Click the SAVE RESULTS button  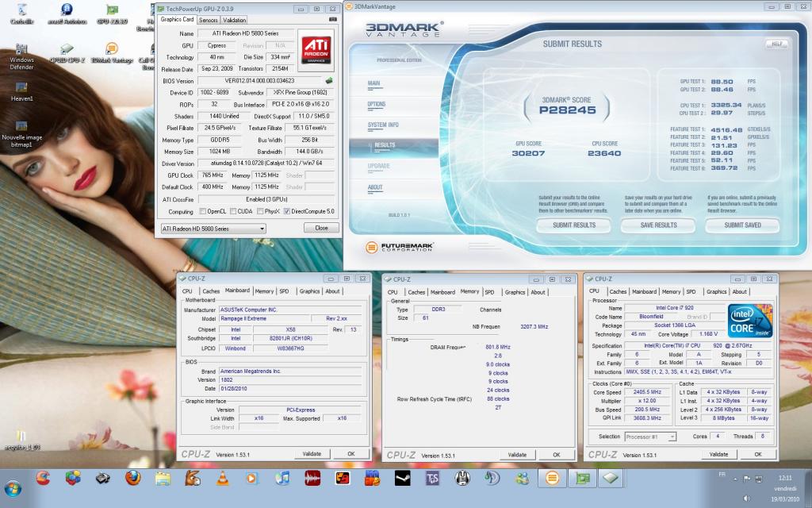(x=658, y=225)
